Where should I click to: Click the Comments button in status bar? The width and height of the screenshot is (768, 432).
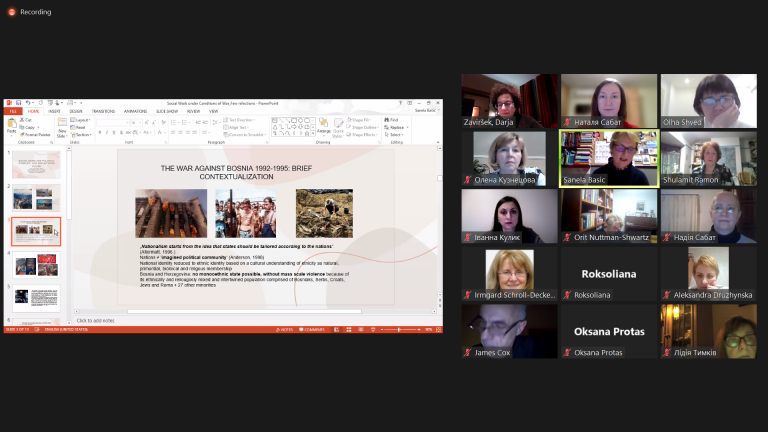click(312, 330)
